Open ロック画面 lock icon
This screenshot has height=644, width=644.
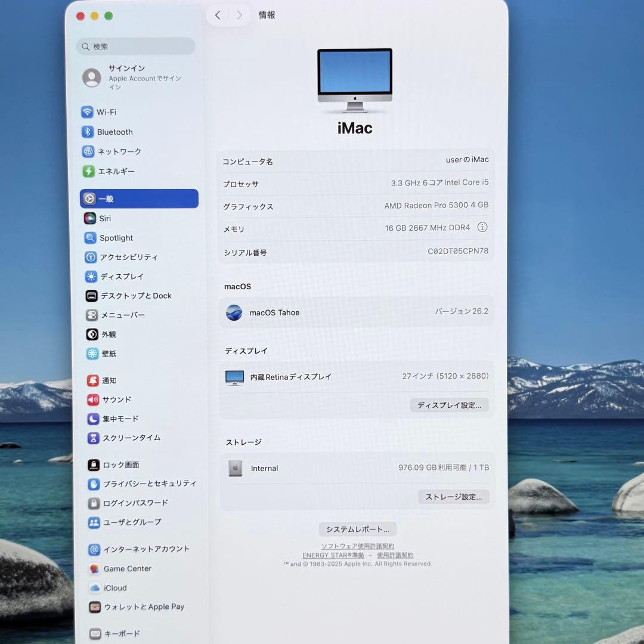(x=94, y=465)
